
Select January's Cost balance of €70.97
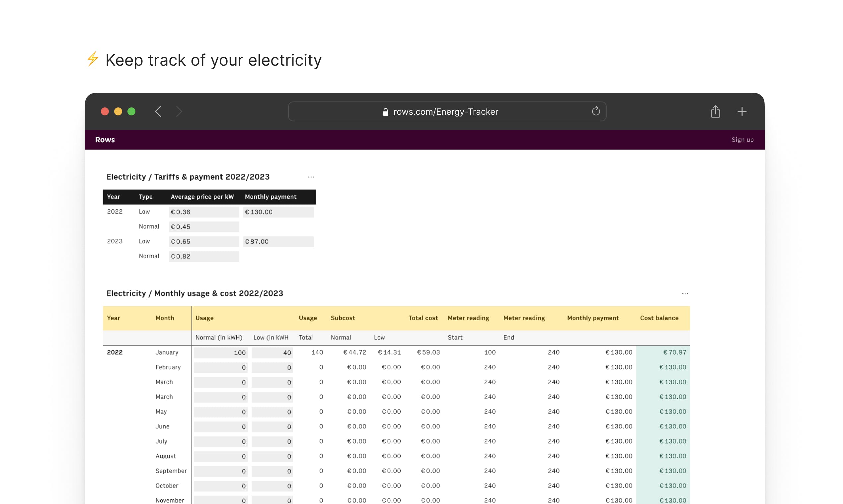pyautogui.click(x=674, y=352)
